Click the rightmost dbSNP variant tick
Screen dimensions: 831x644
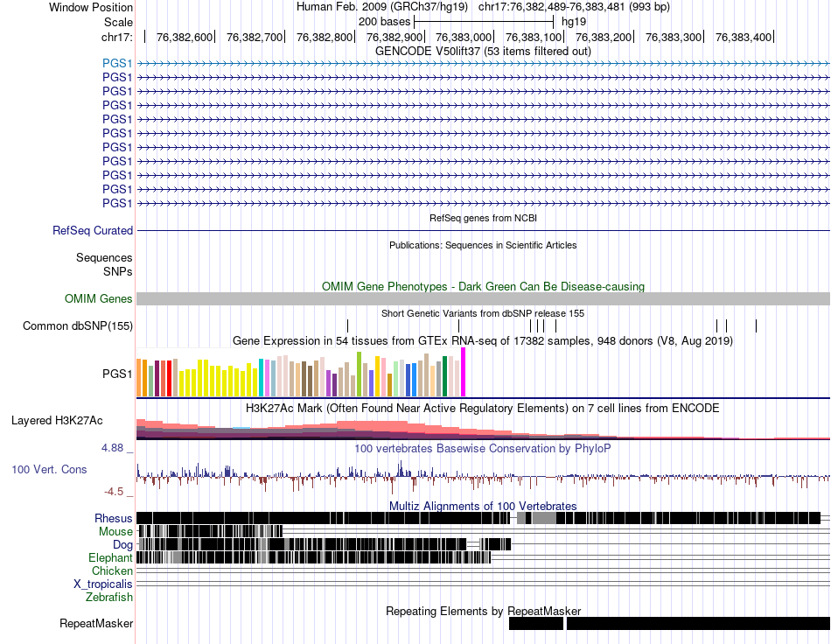[757, 326]
